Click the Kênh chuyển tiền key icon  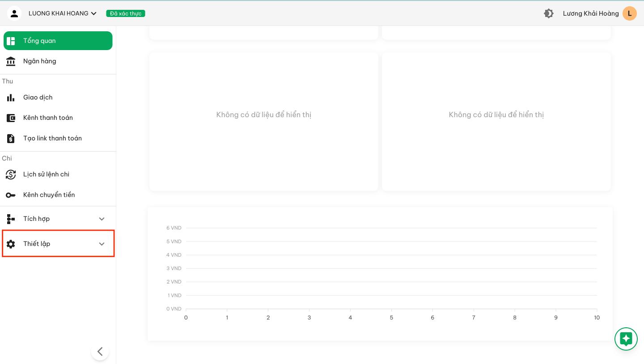[x=11, y=195]
